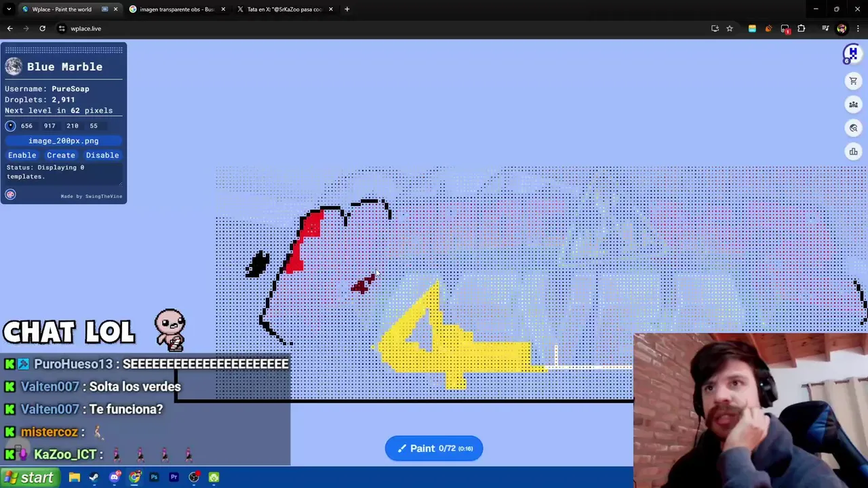Click the Disable templates button

pos(102,155)
